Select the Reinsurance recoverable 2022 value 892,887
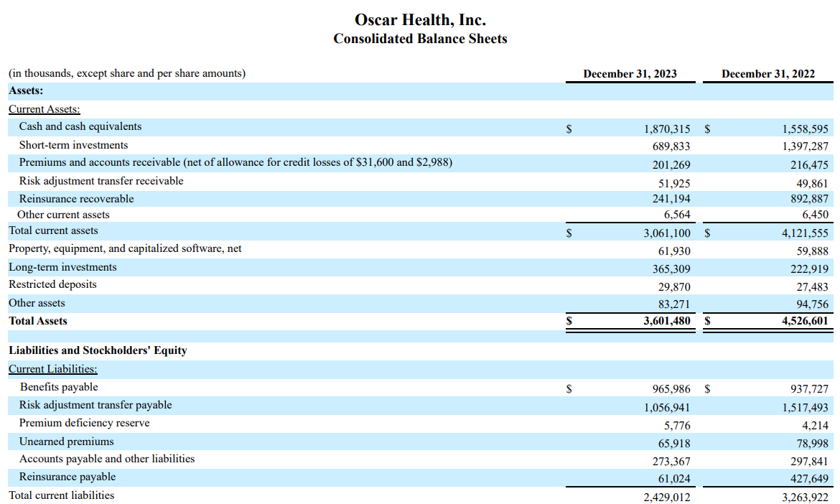 tap(810, 199)
